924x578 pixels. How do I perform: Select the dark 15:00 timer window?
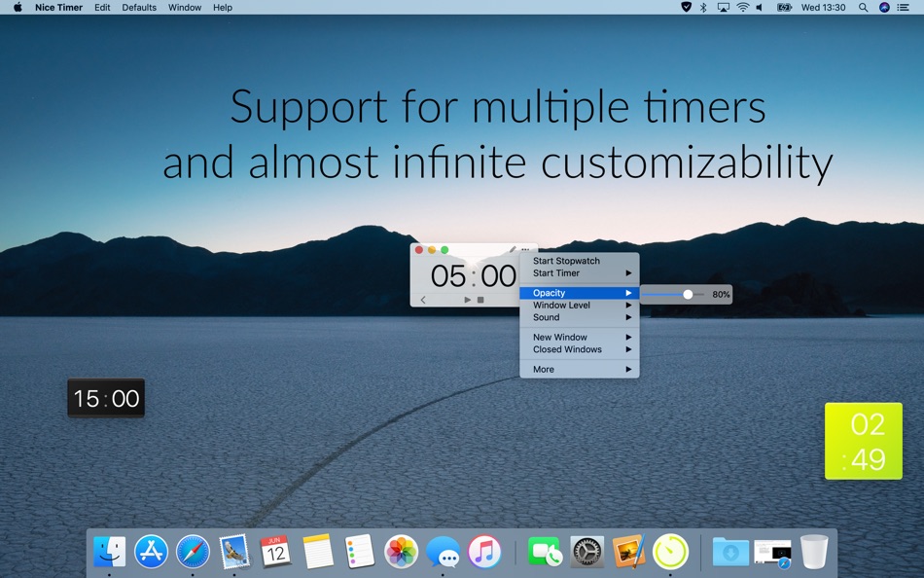[x=106, y=399]
